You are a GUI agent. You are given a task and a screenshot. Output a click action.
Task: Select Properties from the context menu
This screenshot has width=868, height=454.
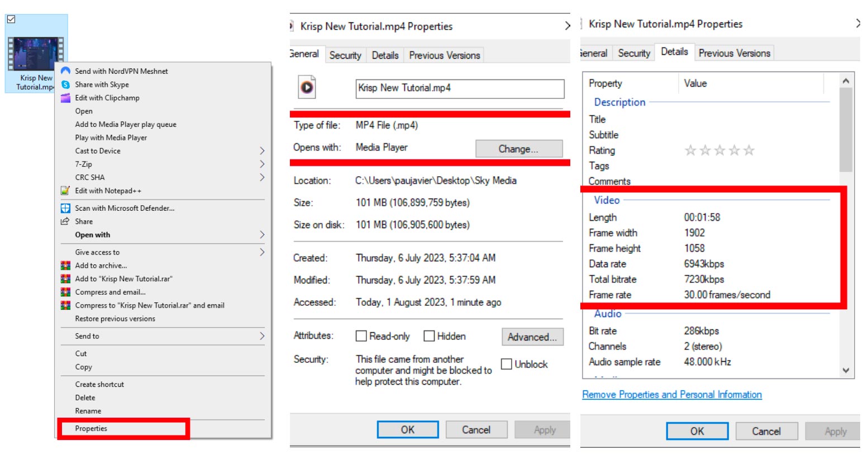pos(92,429)
